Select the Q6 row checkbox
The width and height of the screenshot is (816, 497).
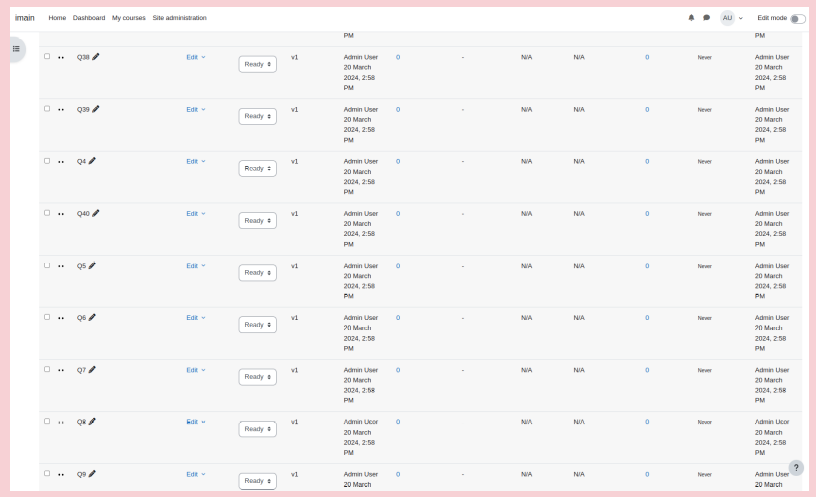click(47, 317)
